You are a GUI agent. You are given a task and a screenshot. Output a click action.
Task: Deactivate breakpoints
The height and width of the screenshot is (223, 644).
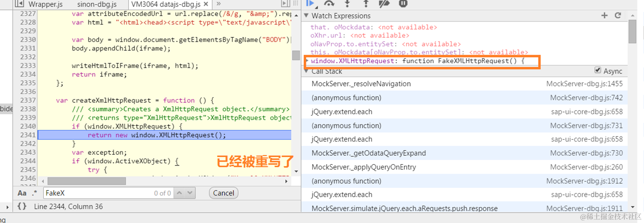click(x=384, y=3)
